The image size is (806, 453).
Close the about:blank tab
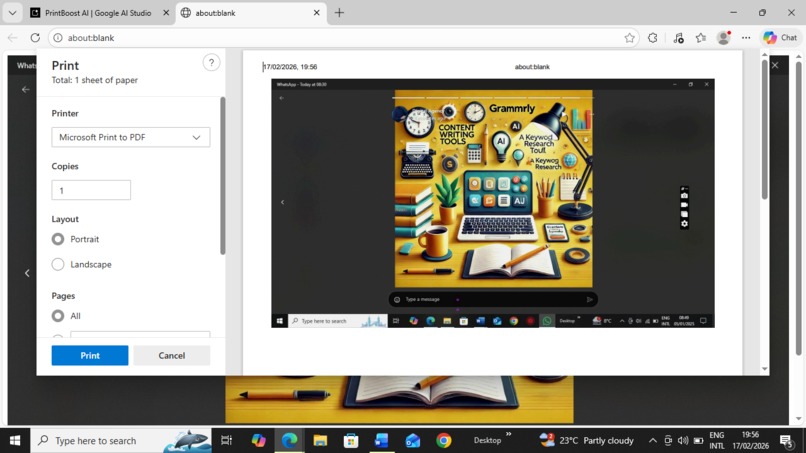tap(317, 13)
